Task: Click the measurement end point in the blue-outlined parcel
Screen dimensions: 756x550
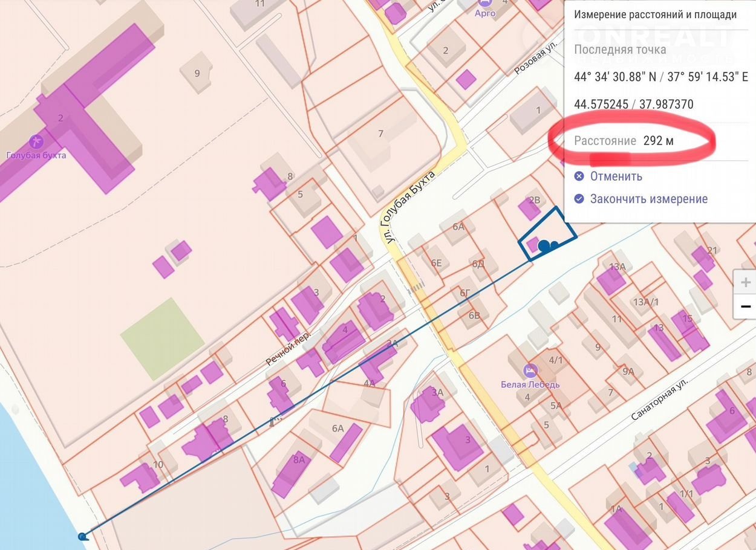Action: 544,245
